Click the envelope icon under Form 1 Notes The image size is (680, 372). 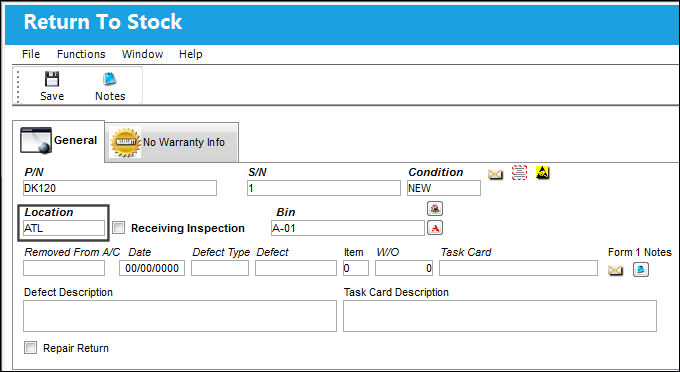pos(615,271)
